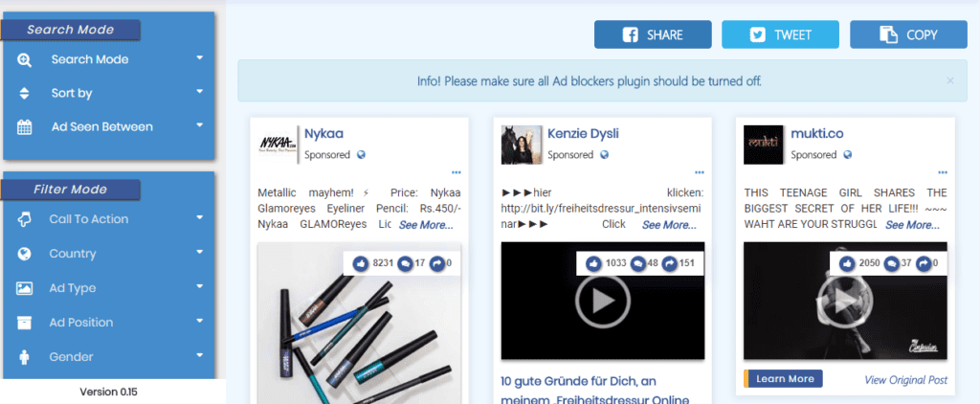Expand the Call To Action filter arrow
This screenshot has width=980, height=404.
pyautogui.click(x=200, y=217)
